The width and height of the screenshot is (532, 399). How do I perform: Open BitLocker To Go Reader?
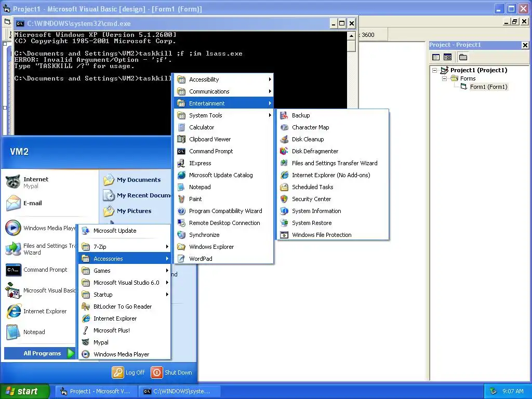point(125,307)
